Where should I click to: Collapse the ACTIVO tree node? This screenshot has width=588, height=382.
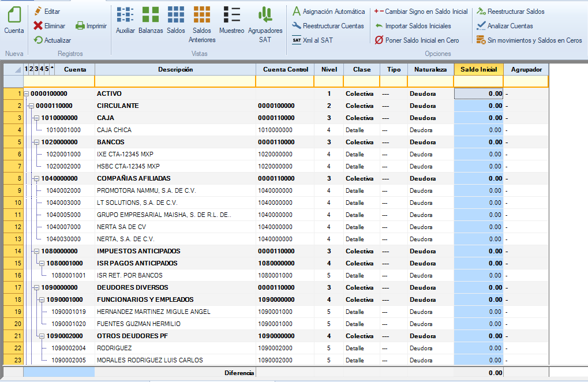click(x=26, y=93)
